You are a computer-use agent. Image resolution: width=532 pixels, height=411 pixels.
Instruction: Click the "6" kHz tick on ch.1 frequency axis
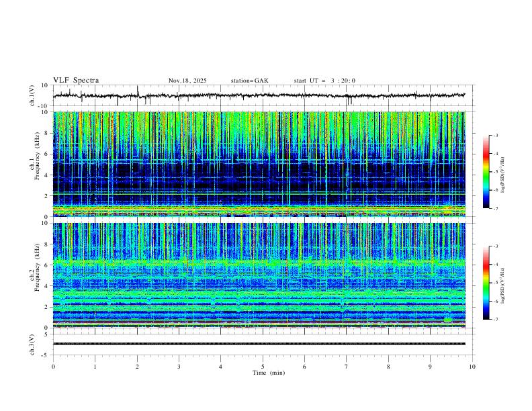tap(47, 154)
